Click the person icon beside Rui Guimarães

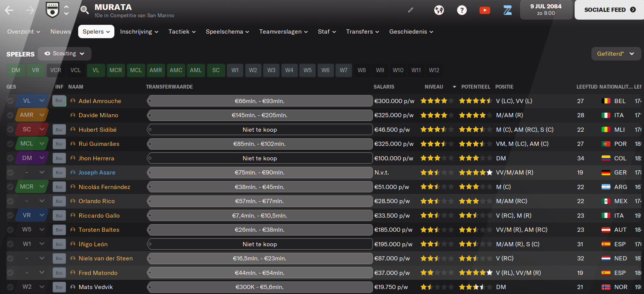tap(73, 144)
